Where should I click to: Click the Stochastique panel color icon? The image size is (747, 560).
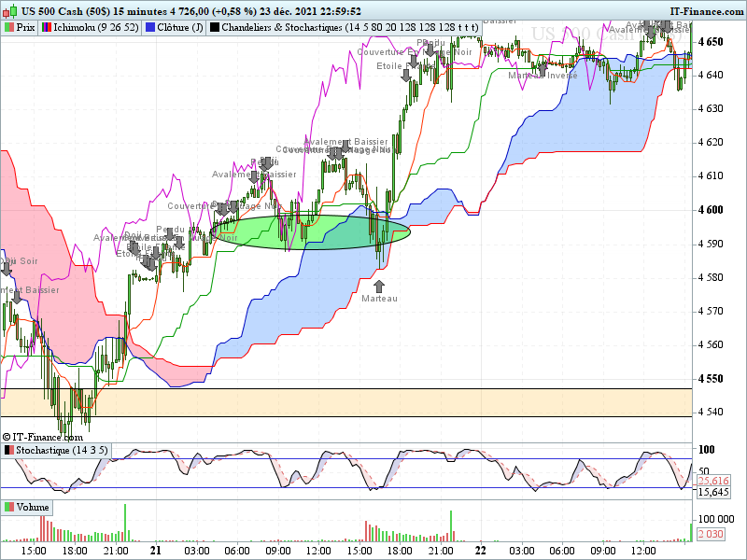click(x=9, y=450)
